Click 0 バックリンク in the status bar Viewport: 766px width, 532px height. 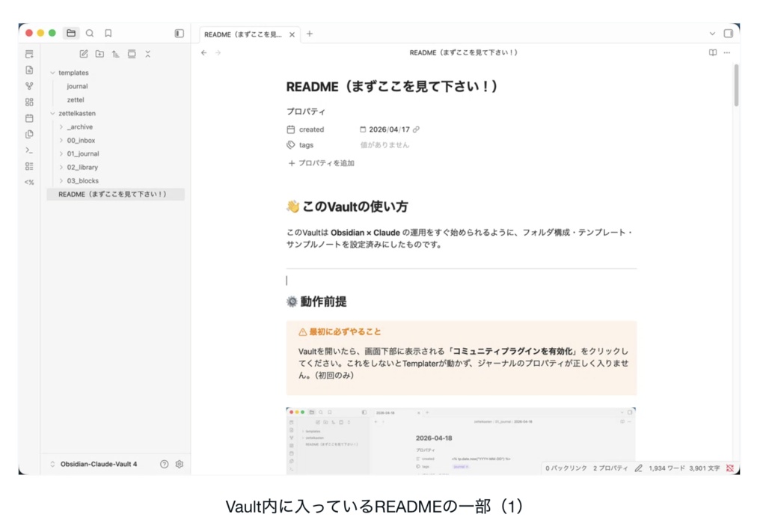coord(566,468)
